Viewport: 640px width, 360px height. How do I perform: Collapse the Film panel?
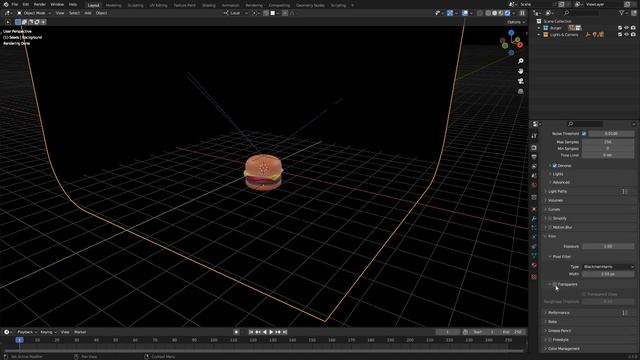(551, 236)
